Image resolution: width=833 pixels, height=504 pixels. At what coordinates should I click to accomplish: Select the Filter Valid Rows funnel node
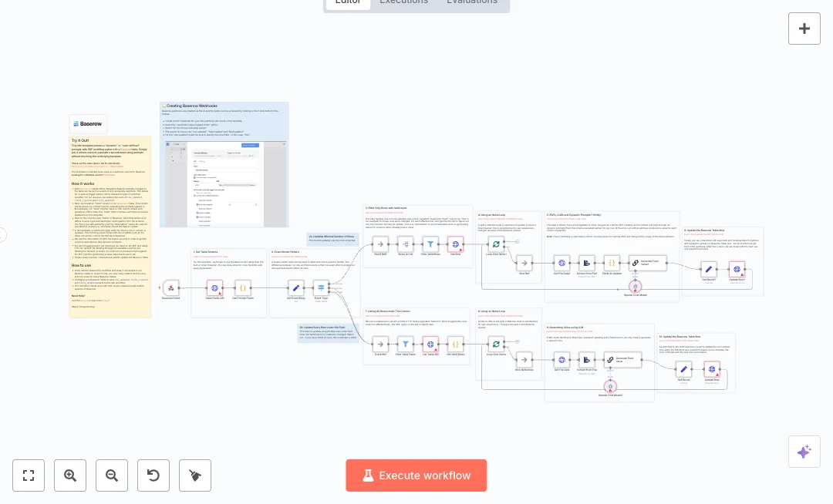point(430,244)
